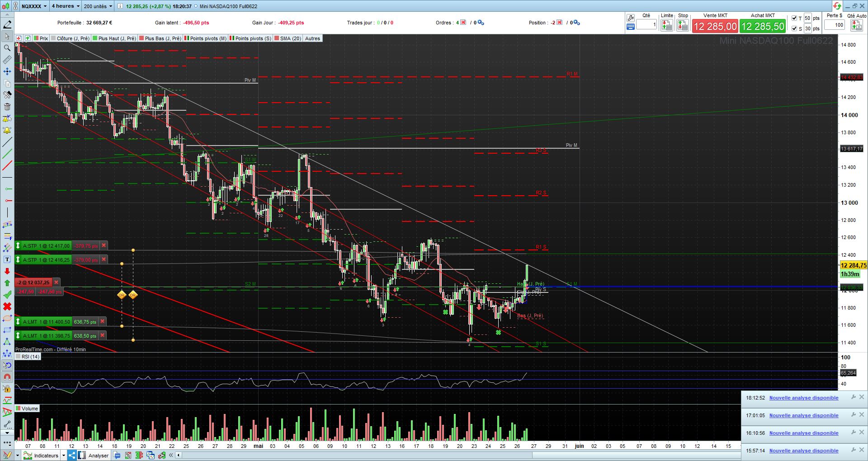Cancel the A:LMT 11 398,75 order
This screenshot has width=868, height=461.
point(102,336)
